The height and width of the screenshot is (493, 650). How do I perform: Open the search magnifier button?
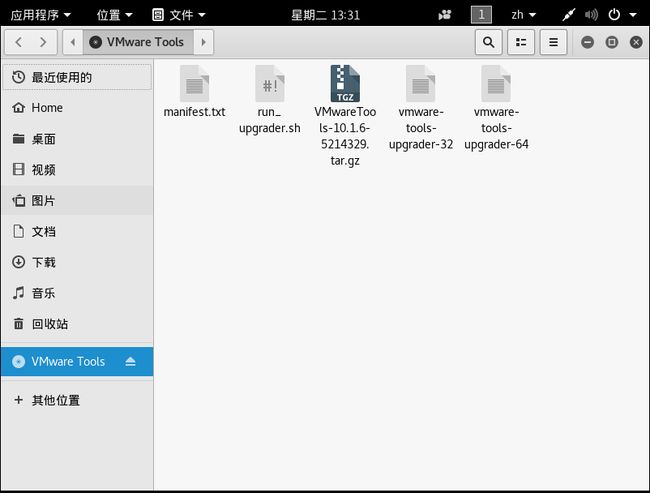(489, 42)
